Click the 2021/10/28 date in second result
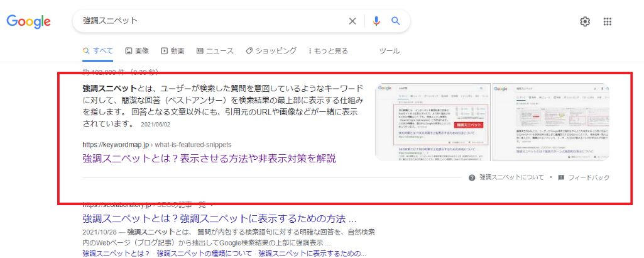This screenshot has height=258, width=644. [100, 232]
